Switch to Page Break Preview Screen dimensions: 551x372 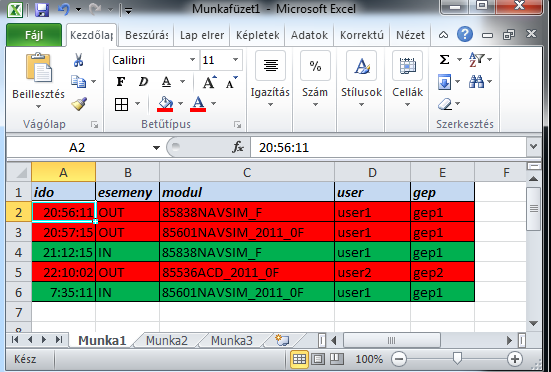pyautogui.click(x=337, y=359)
